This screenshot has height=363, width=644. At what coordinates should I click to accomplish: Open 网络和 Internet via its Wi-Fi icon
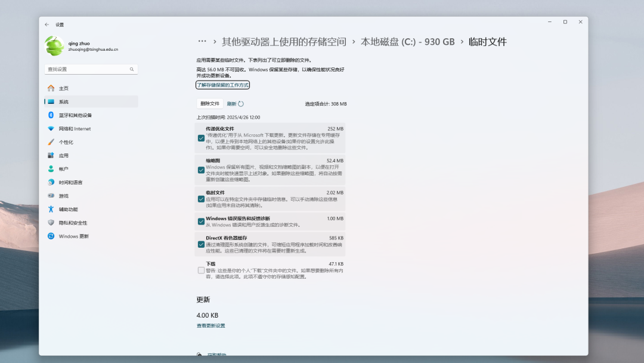(x=51, y=129)
